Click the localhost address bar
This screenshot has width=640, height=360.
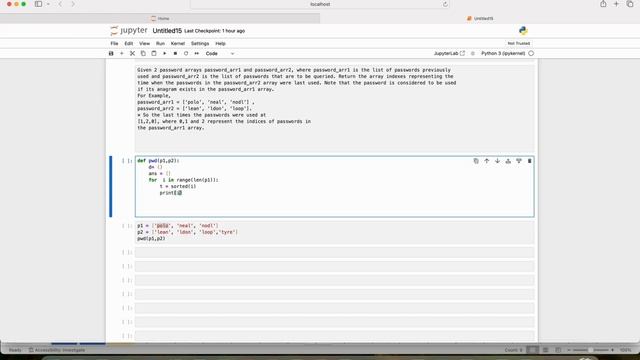320,4
